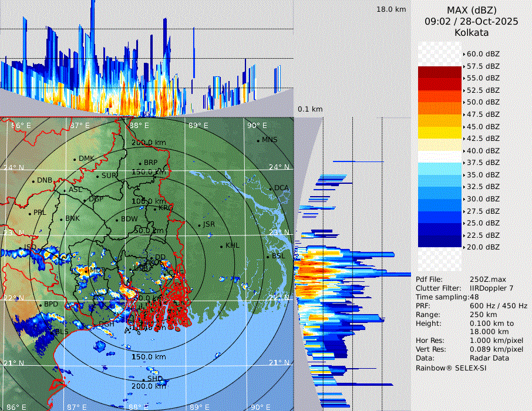Click the JSR station marker
This screenshot has width=532, height=411.
199,225
